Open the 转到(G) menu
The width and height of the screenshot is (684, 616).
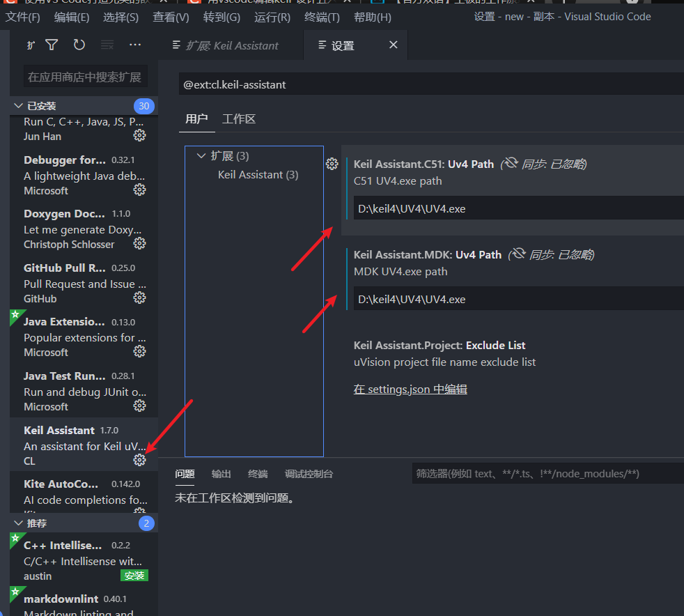coord(221,17)
